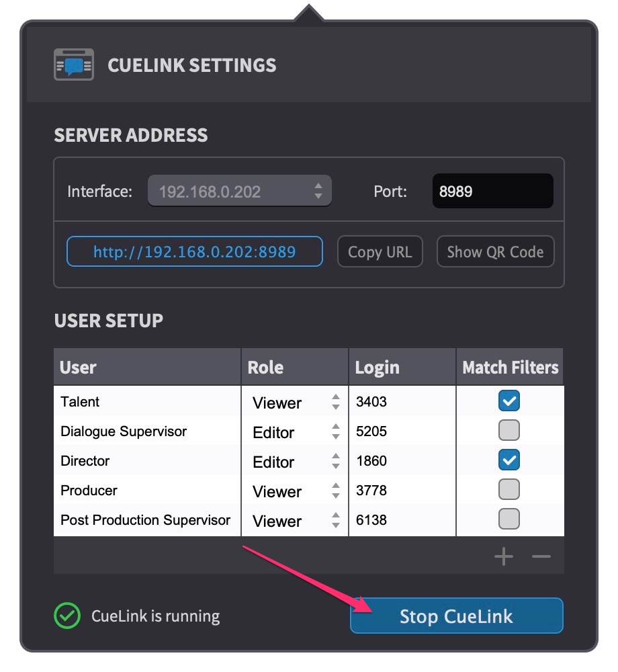The width and height of the screenshot is (618, 672).
Task: Select the Dialogue Supervisor user cell
Action: 147,431
